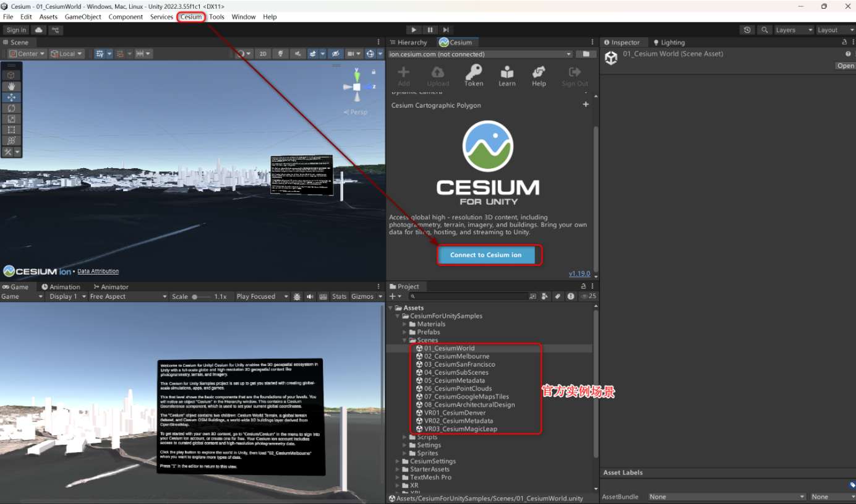Image resolution: width=856 pixels, height=504 pixels.
Task: Open the Play Focused dropdown
Action: point(262,296)
